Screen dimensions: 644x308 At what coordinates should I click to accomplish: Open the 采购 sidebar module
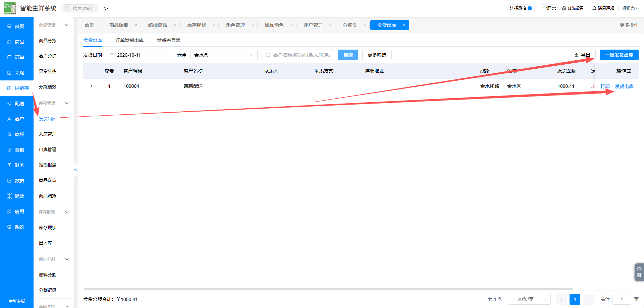pyautogui.click(x=17, y=73)
